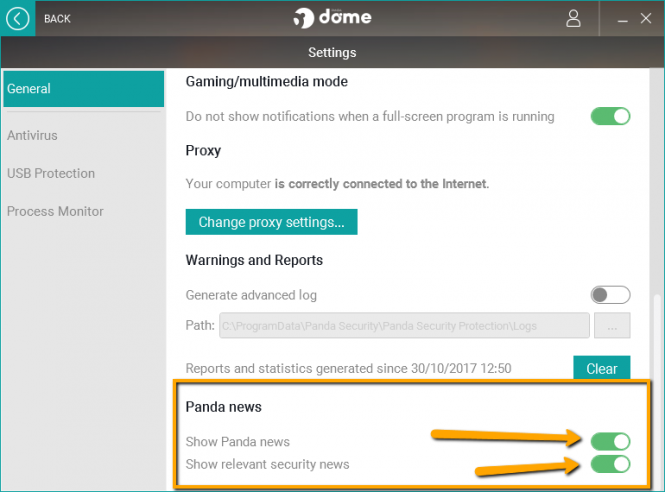
Task: Click 'Show Panda news' label
Action: coord(238,442)
